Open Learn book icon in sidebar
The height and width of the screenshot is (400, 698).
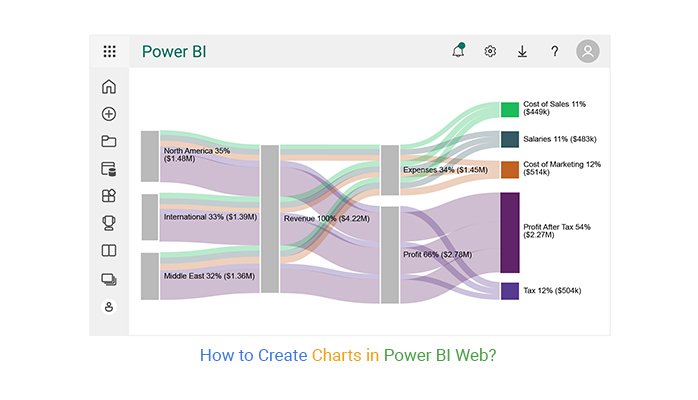click(x=109, y=251)
